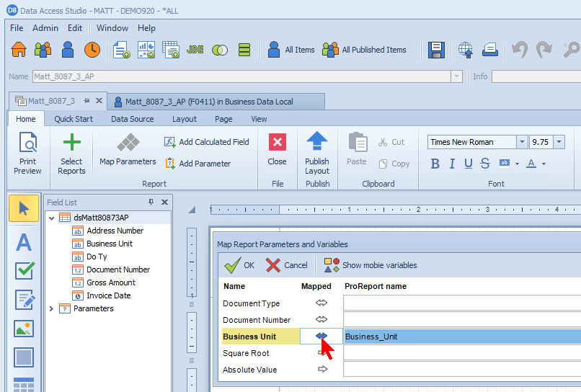This screenshot has height=392, width=581.
Task: Open Map Parameters
Action: (x=128, y=150)
